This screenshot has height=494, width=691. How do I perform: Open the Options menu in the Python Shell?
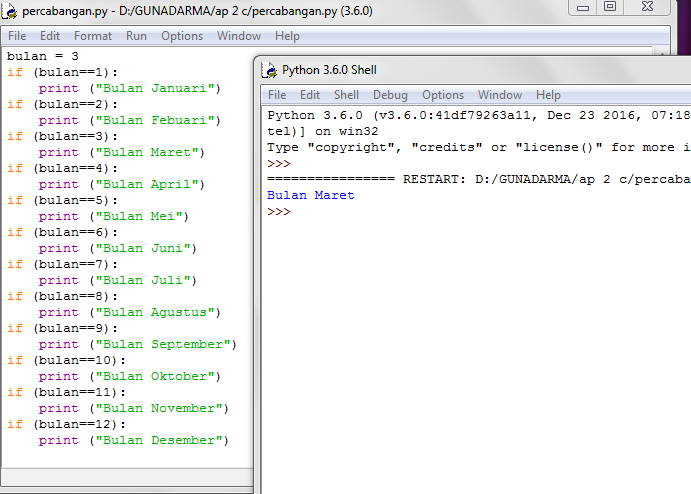pos(443,95)
